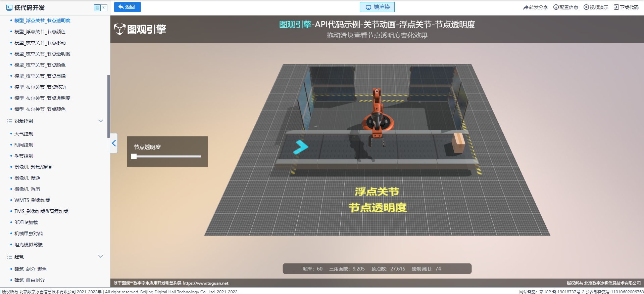Image resolution: width=644 pixels, height=294 pixels.
Task: Select 摄像机_聚焦/旋转 item
Action: pos(33,167)
